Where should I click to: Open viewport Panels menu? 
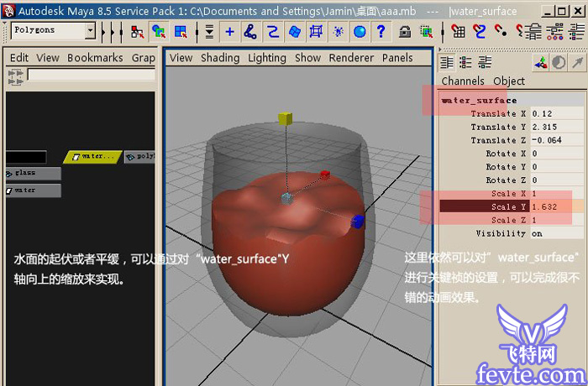(x=397, y=58)
